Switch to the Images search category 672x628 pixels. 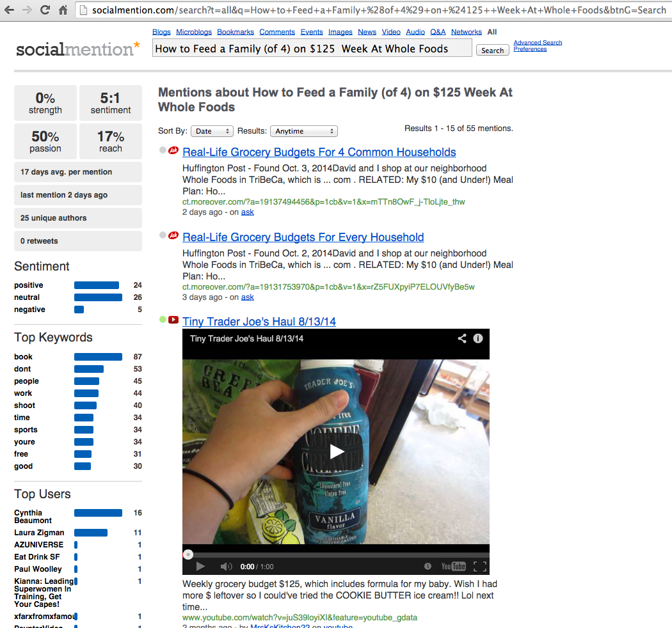(x=340, y=32)
